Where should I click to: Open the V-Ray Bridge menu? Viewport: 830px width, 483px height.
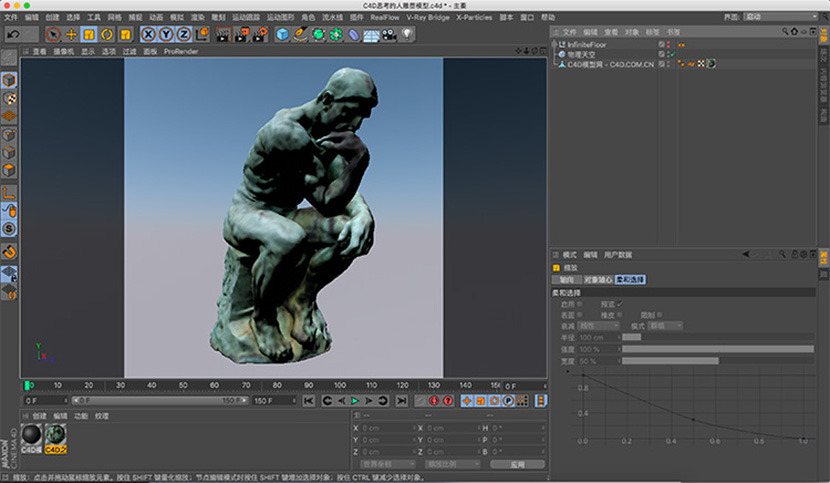click(x=428, y=17)
